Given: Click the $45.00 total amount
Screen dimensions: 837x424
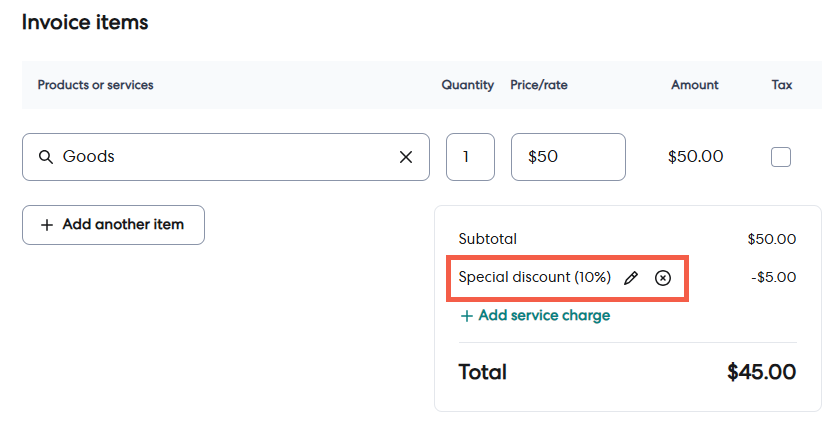Looking at the screenshot, I should click(761, 373).
